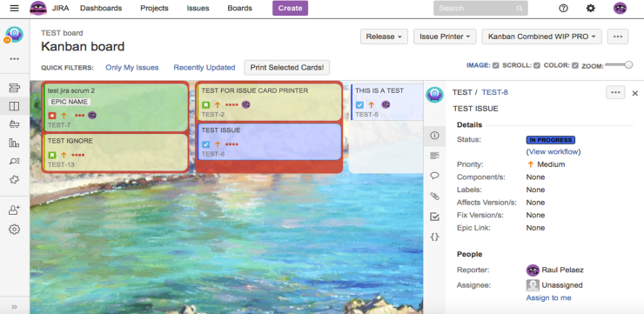
Task: Click assignee avatar on TEST-2 card
Action: (x=245, y=104)
